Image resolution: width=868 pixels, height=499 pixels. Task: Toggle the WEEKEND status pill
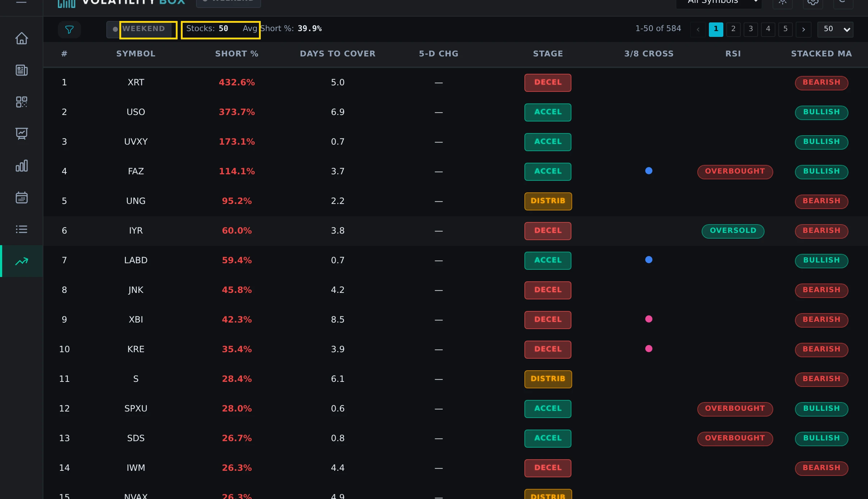[x=139, y=29]
